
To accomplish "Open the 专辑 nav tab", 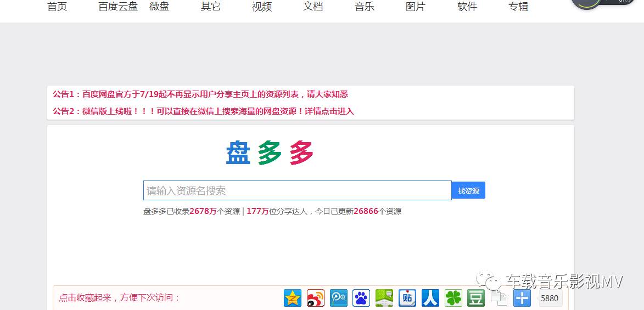I will coord(518,7).
